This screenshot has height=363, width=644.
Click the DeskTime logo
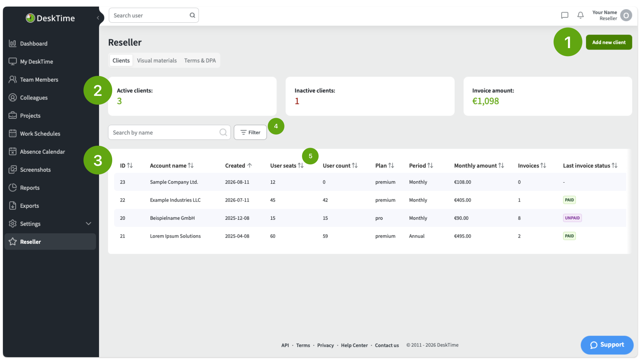[50, 18]
